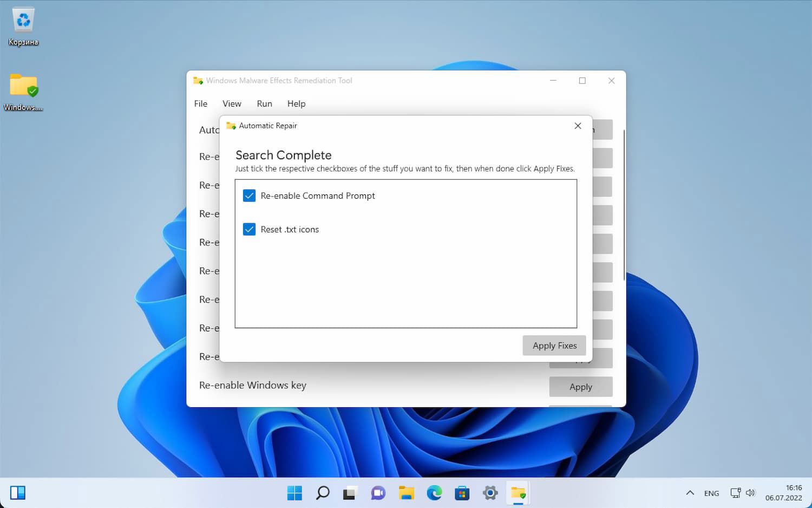The height and width of the screenshot is (508, 812).
Task: Show hidden system tray icons
Action: pos(690,493)
